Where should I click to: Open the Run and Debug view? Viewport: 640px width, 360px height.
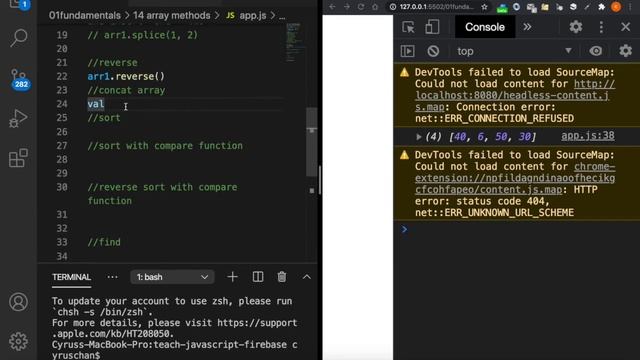[x=18, y=118]
